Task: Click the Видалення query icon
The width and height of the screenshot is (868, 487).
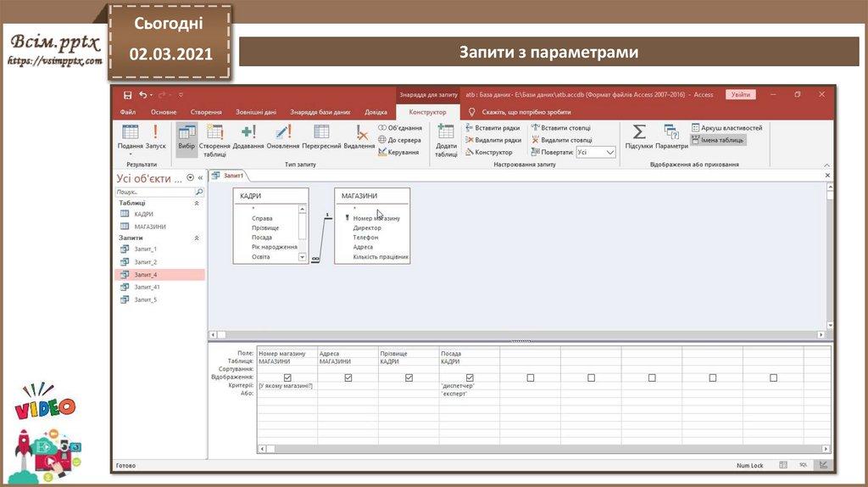Action: (x=360, y=136)
